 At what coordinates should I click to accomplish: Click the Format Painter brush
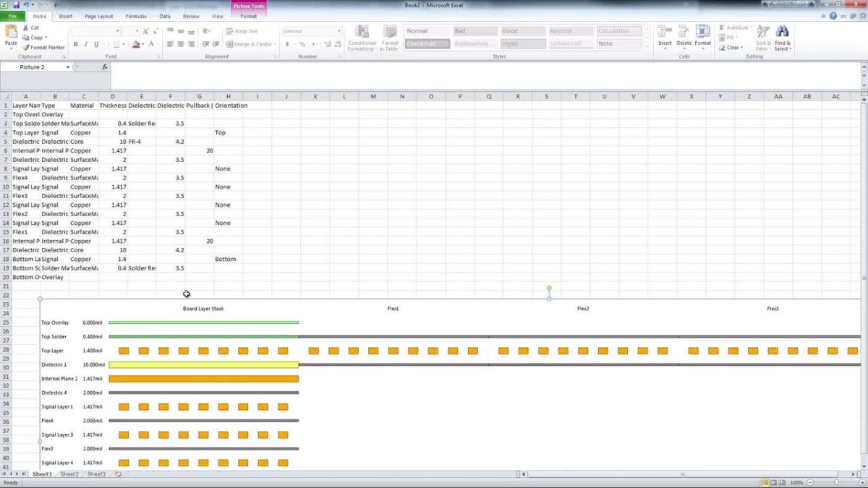coord(26,47)
